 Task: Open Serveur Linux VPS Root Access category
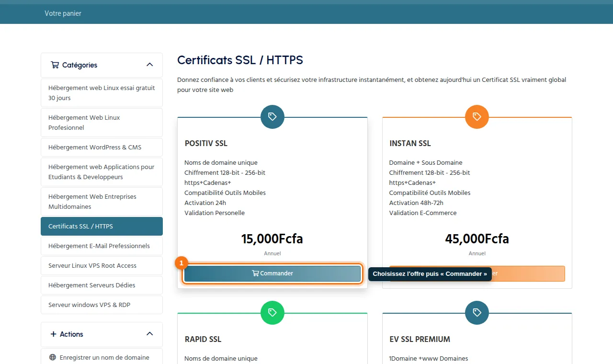click(102, 265)
